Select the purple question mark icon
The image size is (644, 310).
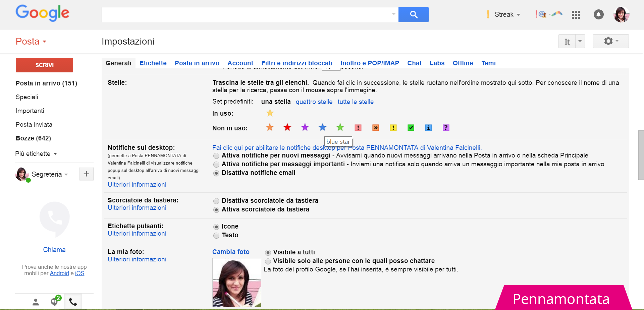click(x=446, y=128)
